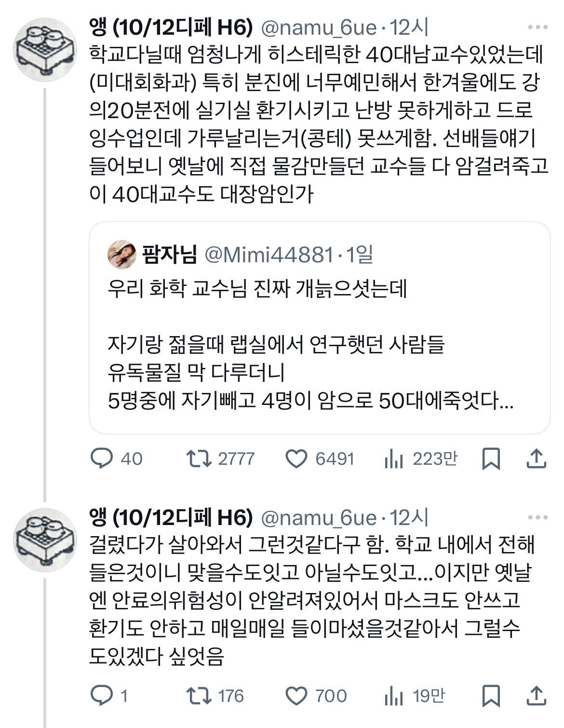Screen dimensions: 564x728
Task: View analytics of the 19만 views tweet
Action: coord(394,697)
